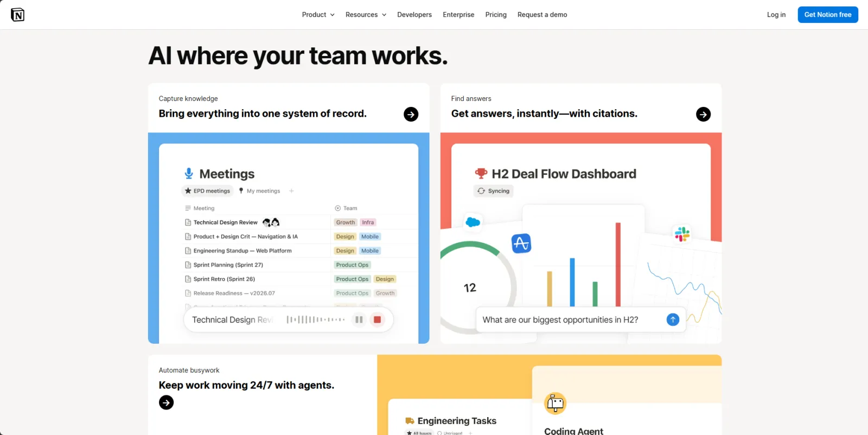Screen dimensions: 868x435
Task: Click arrow on Find answers card
Action: pyautogui.click(x=703, y=114)
